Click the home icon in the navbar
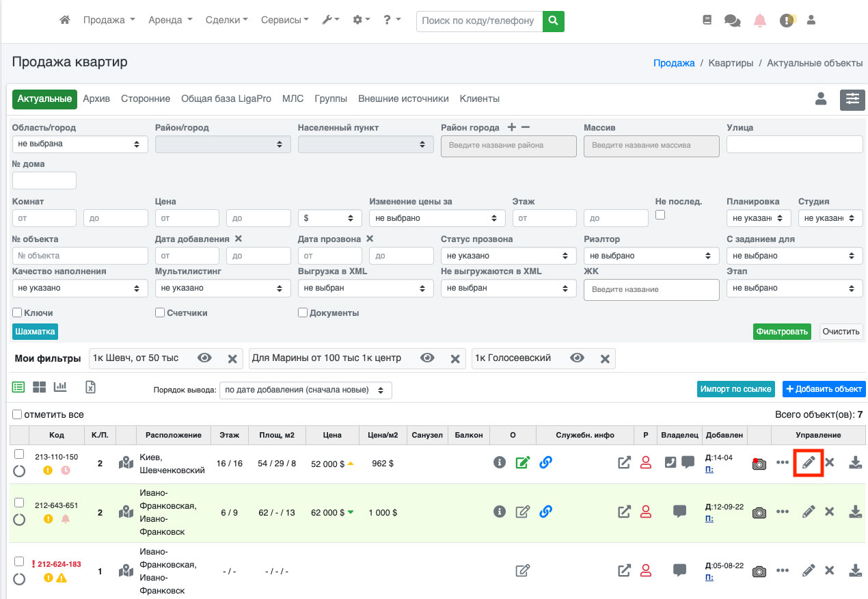868x599 pixels. [x=65, y=21]
